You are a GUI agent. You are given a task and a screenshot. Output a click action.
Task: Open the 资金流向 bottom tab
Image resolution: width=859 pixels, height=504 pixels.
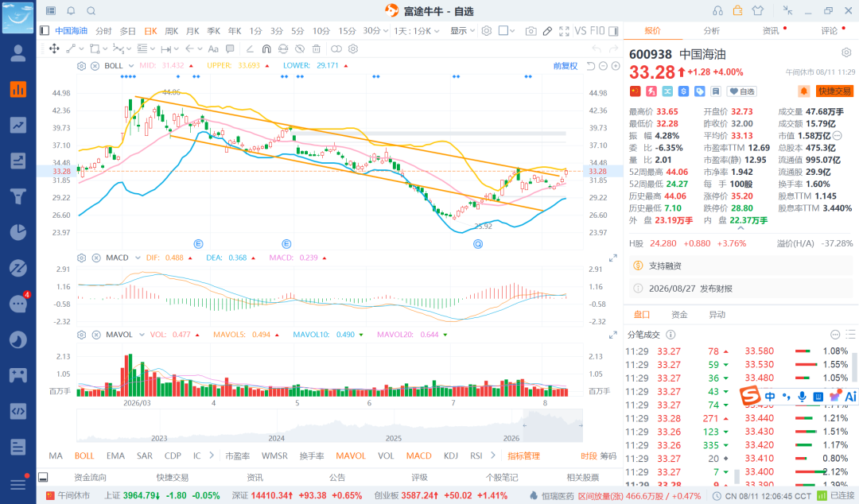(91, 477)
